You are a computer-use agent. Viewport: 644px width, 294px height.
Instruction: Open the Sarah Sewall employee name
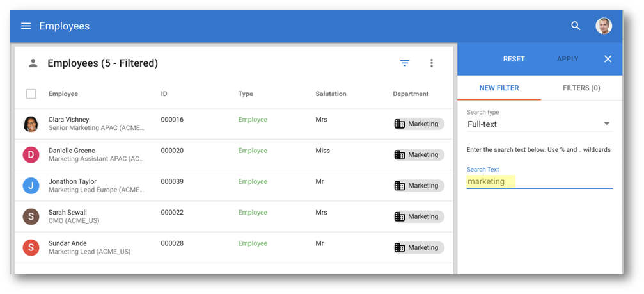[x=68, y=212]
